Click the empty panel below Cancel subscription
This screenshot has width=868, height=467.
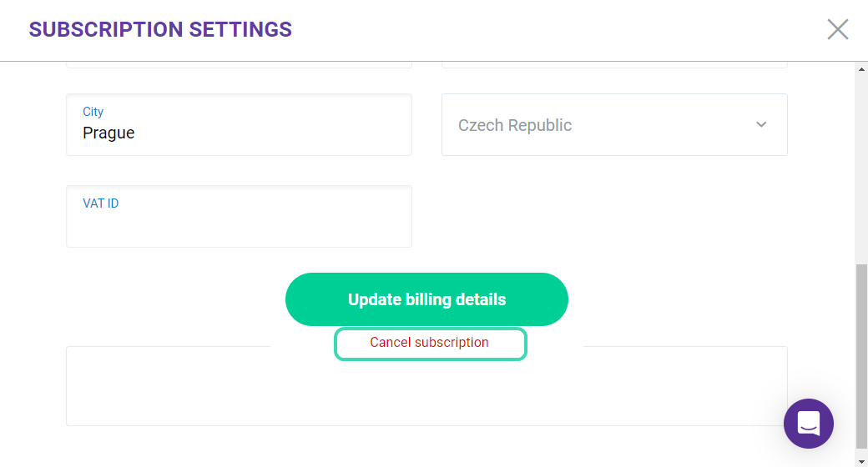click(426, 393)
